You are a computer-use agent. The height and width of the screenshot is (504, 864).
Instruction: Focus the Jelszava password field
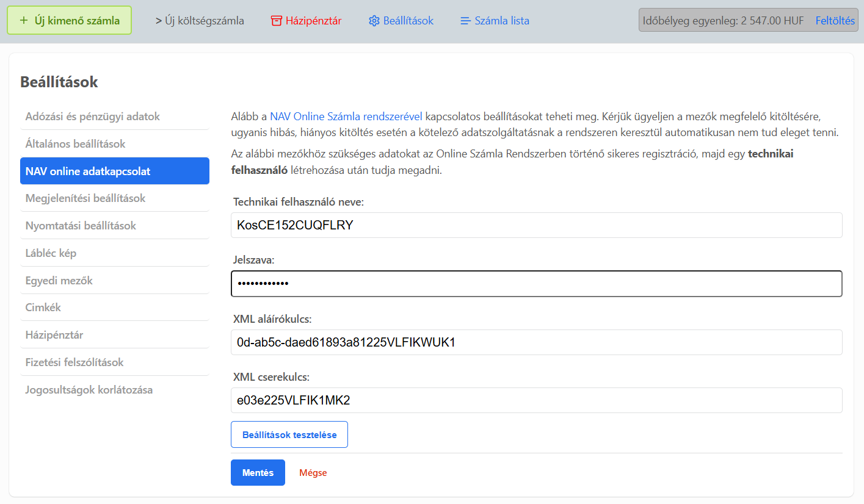tap(536, 284)
